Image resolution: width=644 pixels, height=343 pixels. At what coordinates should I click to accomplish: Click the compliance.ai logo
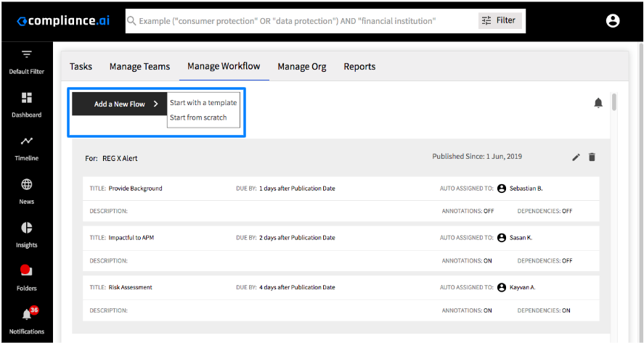[x=63, y=21]
